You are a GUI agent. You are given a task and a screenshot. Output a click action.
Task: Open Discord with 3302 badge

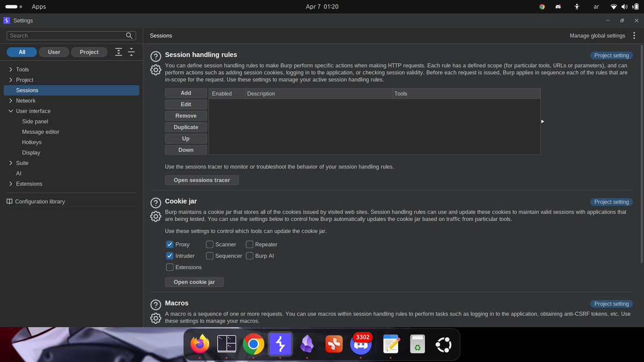tap(361, 344)
